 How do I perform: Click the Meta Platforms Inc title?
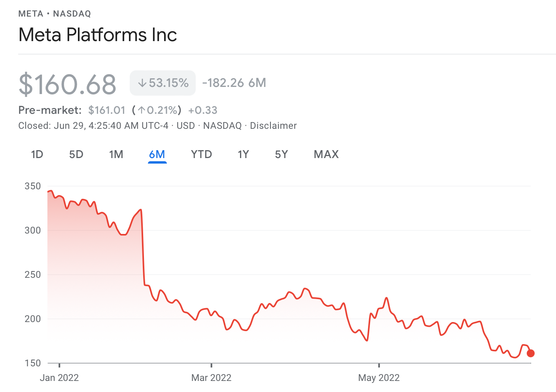coord(98,35)
